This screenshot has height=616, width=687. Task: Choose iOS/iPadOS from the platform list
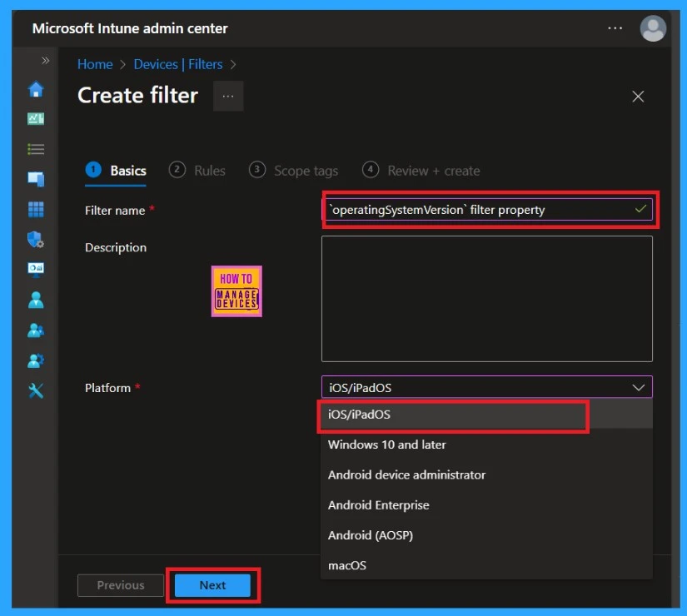487,415
